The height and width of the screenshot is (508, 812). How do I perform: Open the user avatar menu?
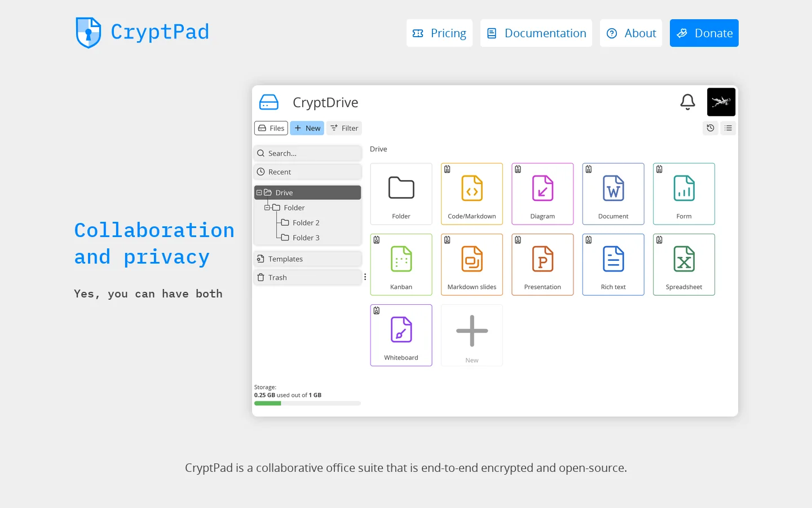click(x=721, y=102)
